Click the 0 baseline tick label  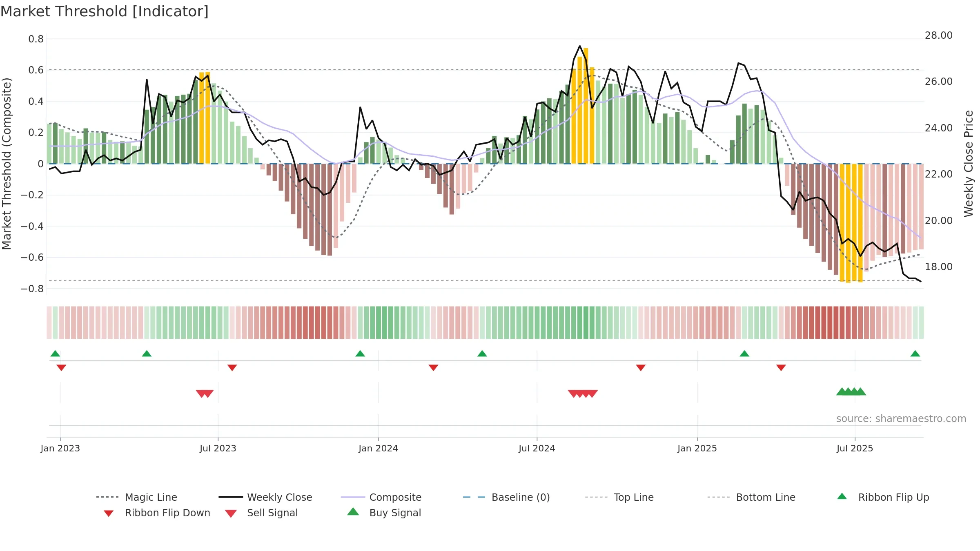pyautogui.click(x=40, y=164)
